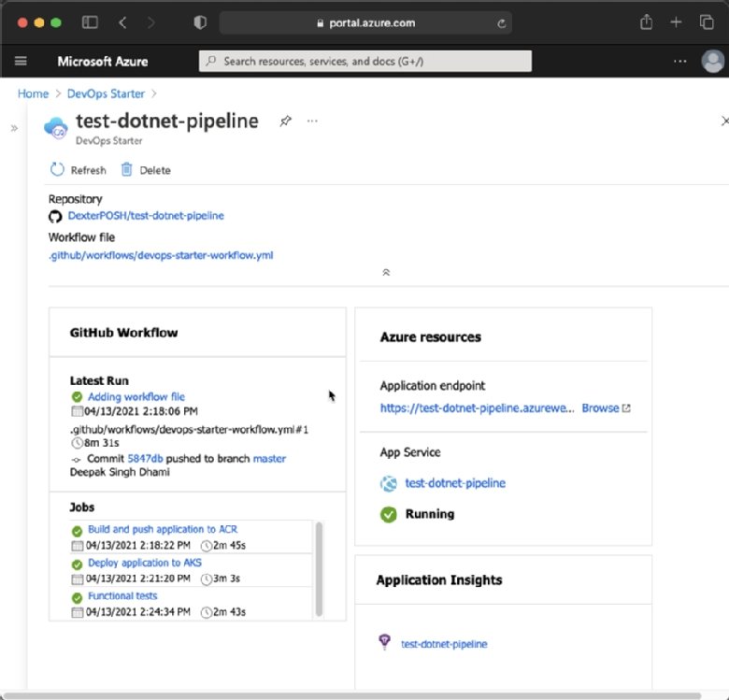Open test-dotnet-pipeline Application Insights link
The image size is (729, 700).
[444, 644]
